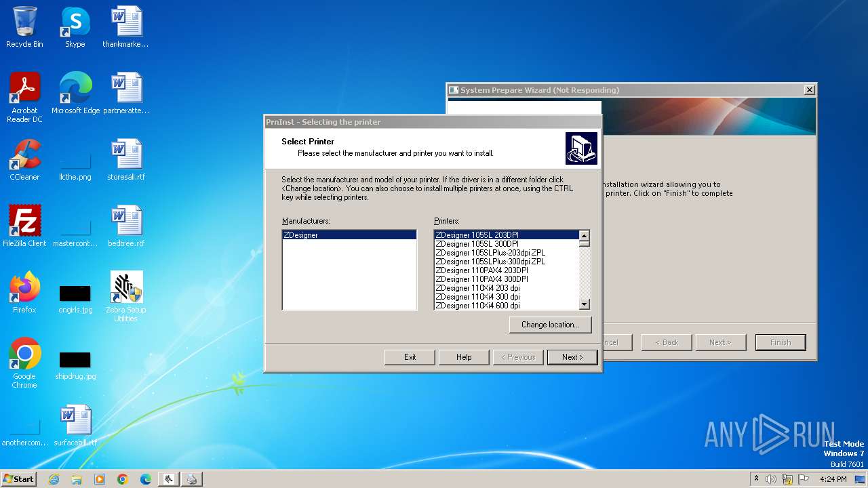This screenshot has height=488, width=868.
Task: Select ZDesigner 110Xi4 203 dpi
Action: [507, 288]
